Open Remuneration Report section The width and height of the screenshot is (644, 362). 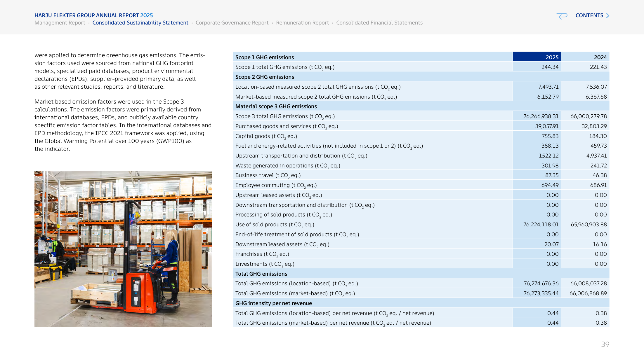302,23
